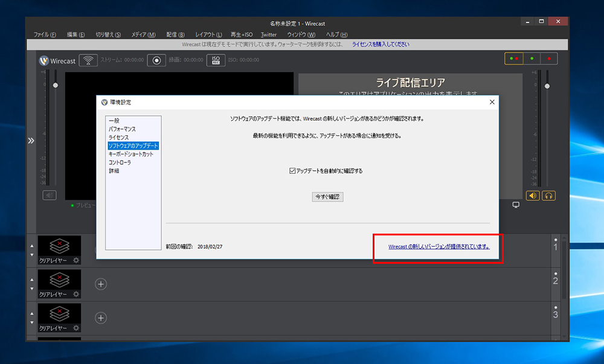Select ライセンス in preferences list
Screen dimensions: 604x364
coord(118,138)
